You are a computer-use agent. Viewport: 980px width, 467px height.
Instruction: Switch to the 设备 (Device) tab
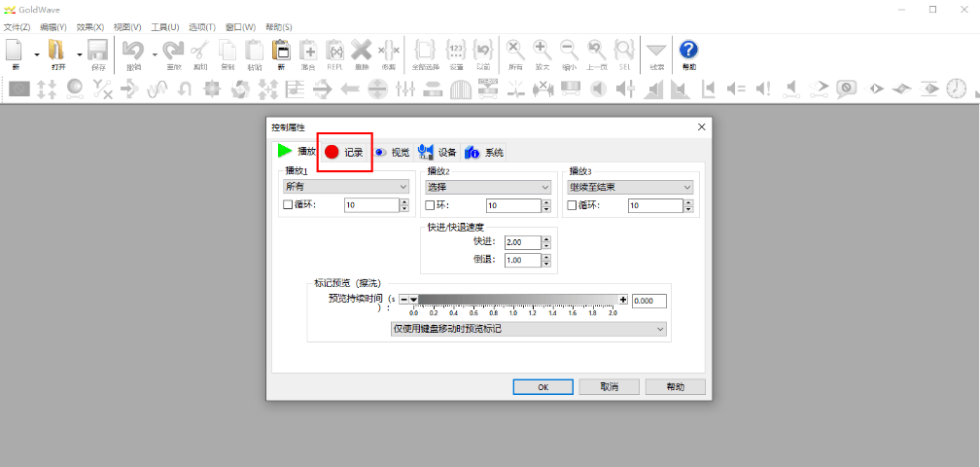437,152
